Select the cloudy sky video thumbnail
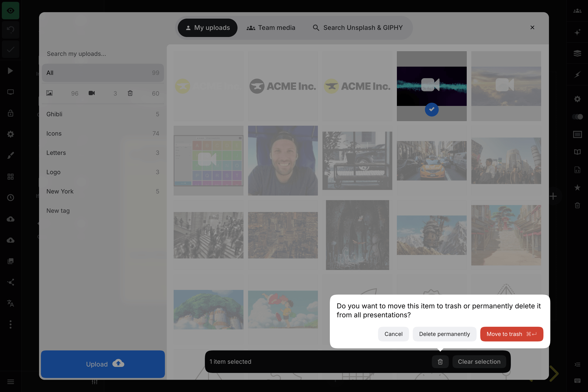 click(x=506, y=86)
